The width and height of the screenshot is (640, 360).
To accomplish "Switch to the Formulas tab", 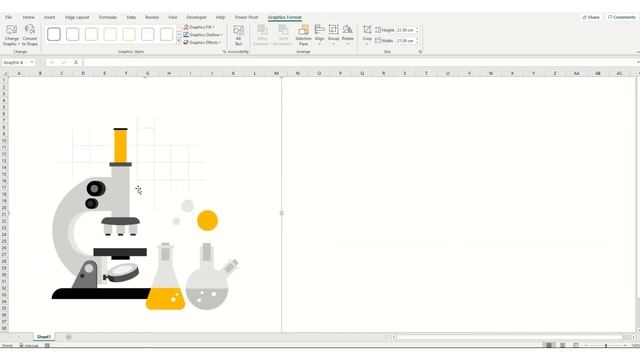I will click(108, 17).
